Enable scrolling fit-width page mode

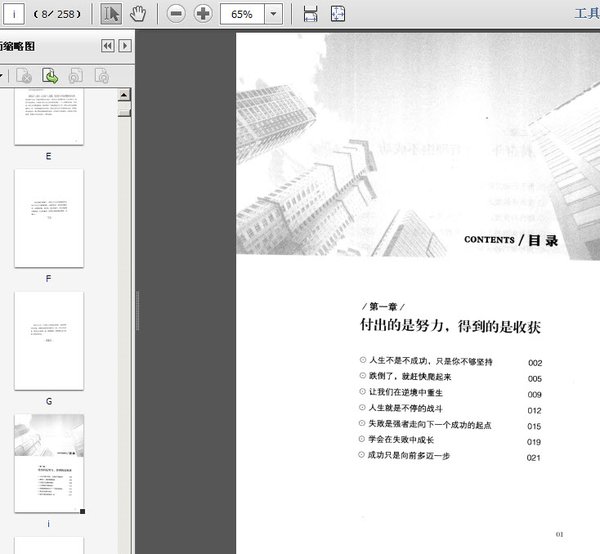[310, 14]
